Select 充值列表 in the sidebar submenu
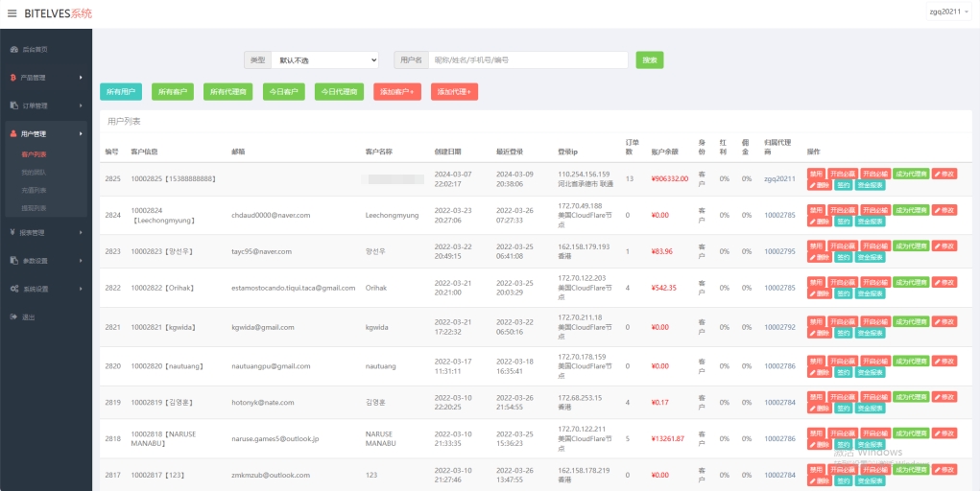 tap(34, 190)
